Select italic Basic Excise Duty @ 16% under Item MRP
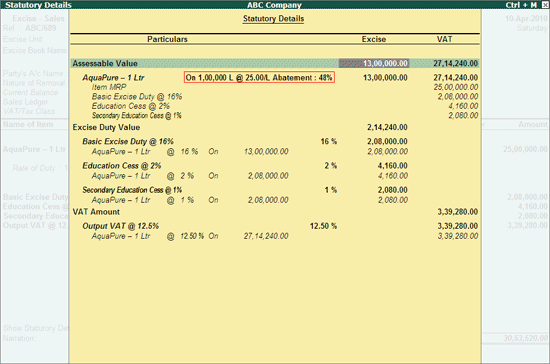Screen dimensions: 550x364 pyautogui.click(x=137, y=96)
